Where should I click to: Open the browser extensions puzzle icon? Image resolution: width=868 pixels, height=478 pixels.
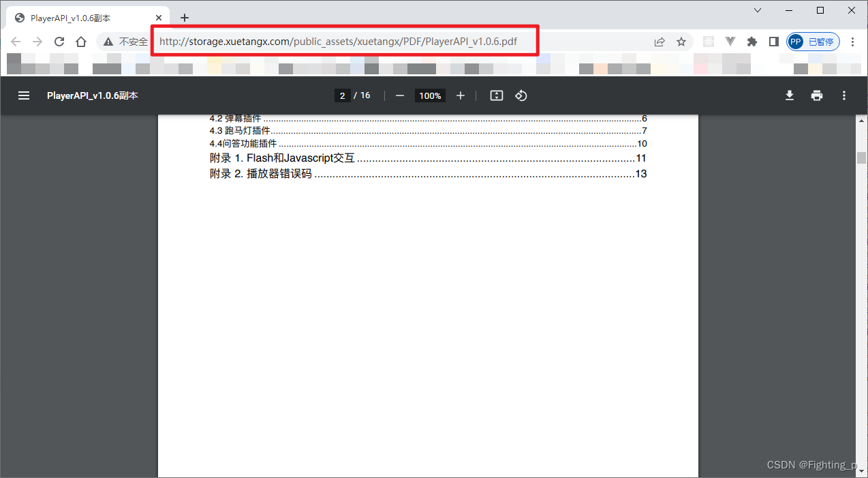(x=751, y=42)
